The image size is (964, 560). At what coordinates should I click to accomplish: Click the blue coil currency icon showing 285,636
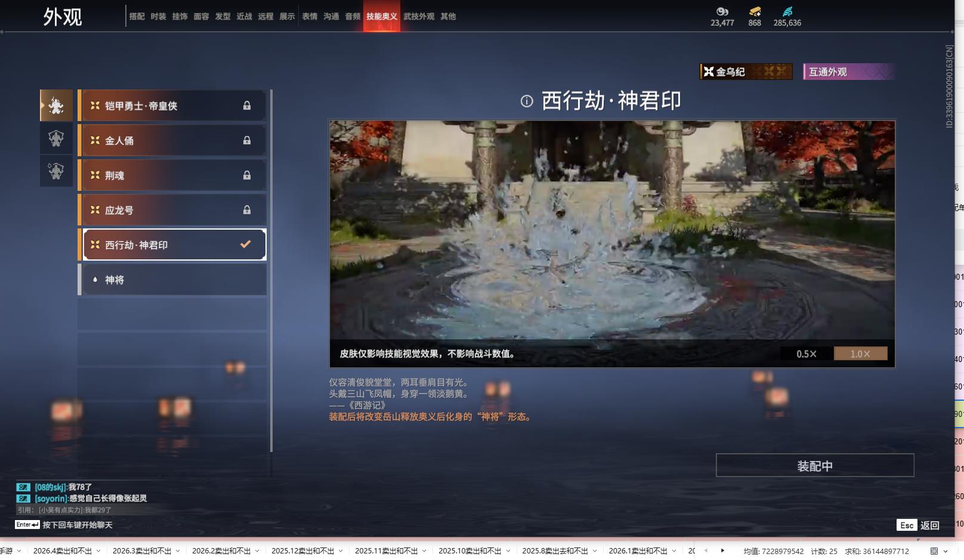pos(788,10)
